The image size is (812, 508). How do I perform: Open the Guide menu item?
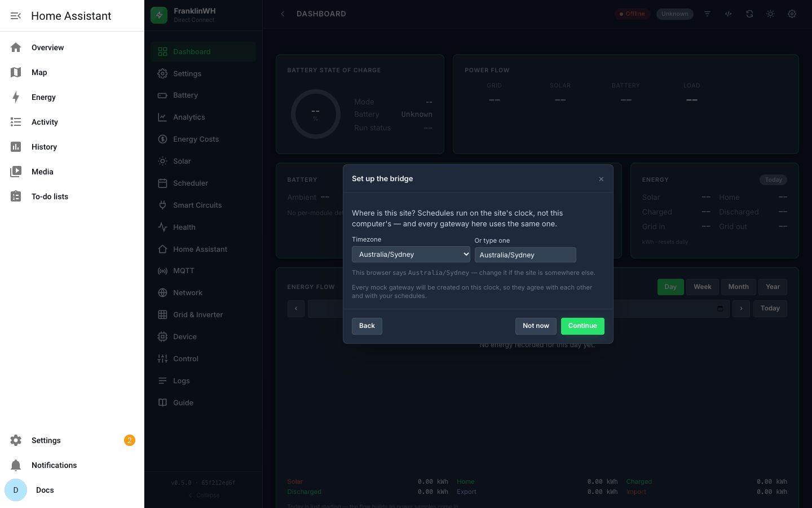pyautogui.click(x=203, y=403)
